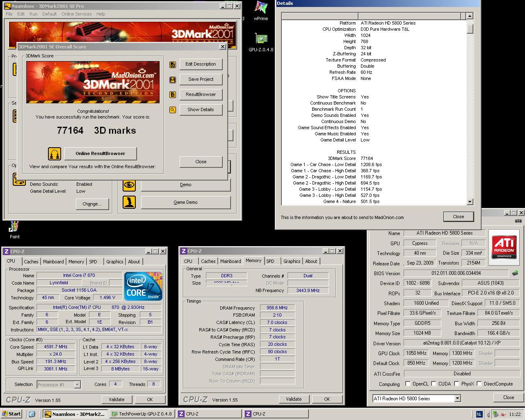Open the GPU selection dropdown in GPU-Z
525x420 pixels.
coord(457,398)
